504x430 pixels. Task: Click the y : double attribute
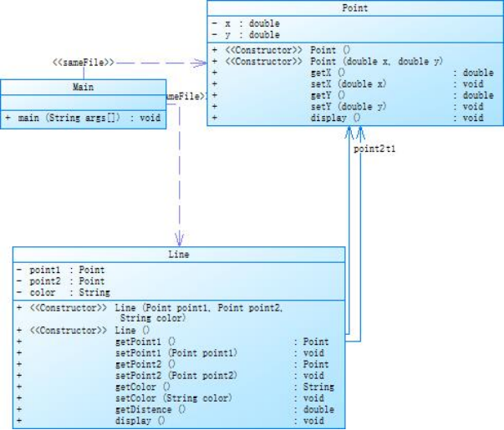coord(246,35)
